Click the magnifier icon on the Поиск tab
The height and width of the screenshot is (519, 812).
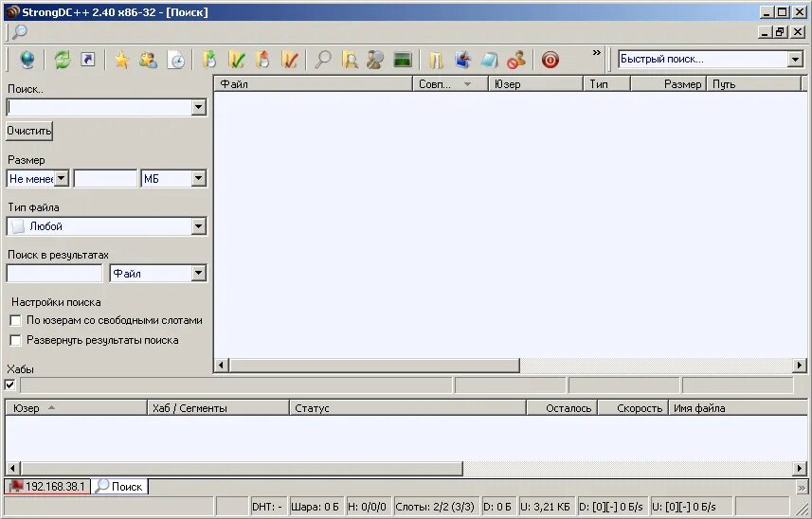(102, 485)
